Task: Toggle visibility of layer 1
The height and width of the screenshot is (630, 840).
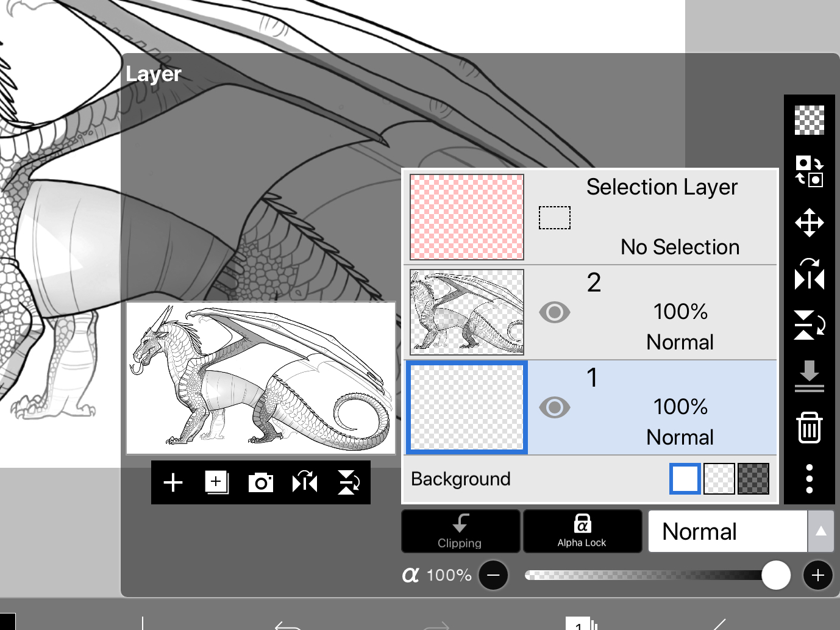Action: (554, 407)
